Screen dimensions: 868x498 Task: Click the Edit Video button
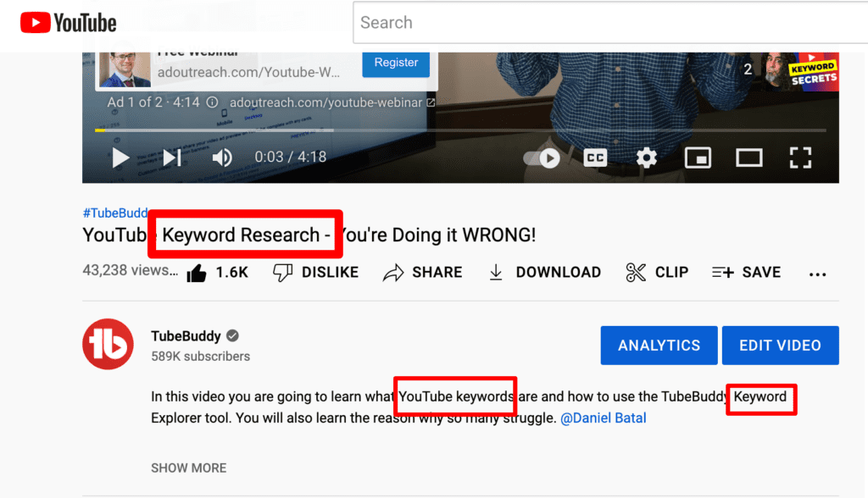point(780,346)
